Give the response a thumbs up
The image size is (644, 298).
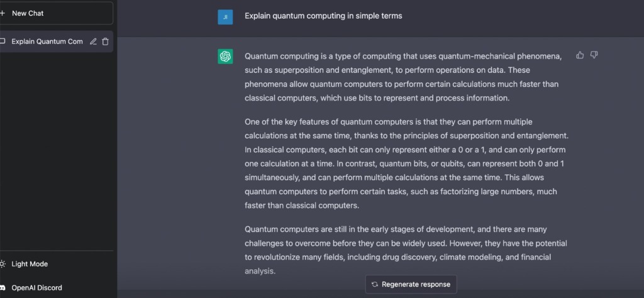click(580, 55)
